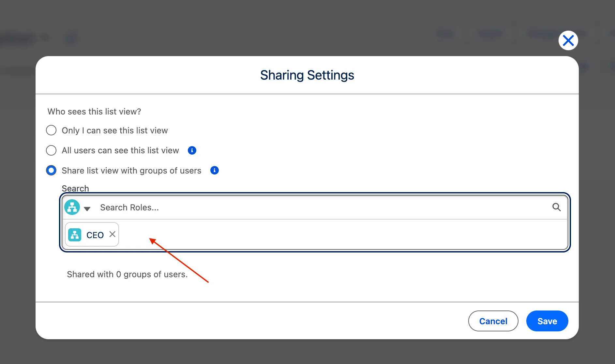615x364 pixels.
Task: Click the Roles hierarchy icon in search box
Action: click(72, 207)
